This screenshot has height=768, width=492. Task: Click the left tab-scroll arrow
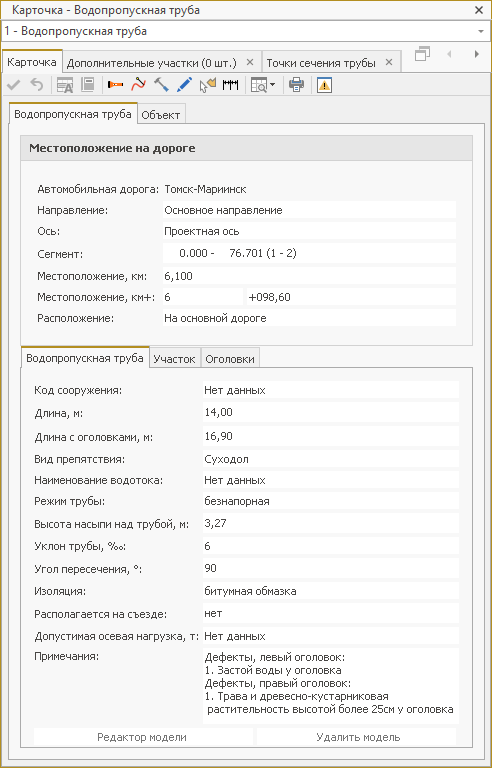click(449, 54)
